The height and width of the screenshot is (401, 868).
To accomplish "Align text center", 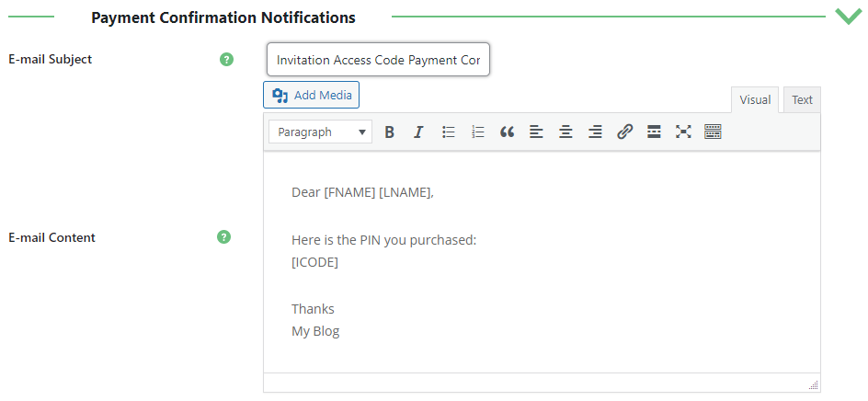I will tap(565, 132).
